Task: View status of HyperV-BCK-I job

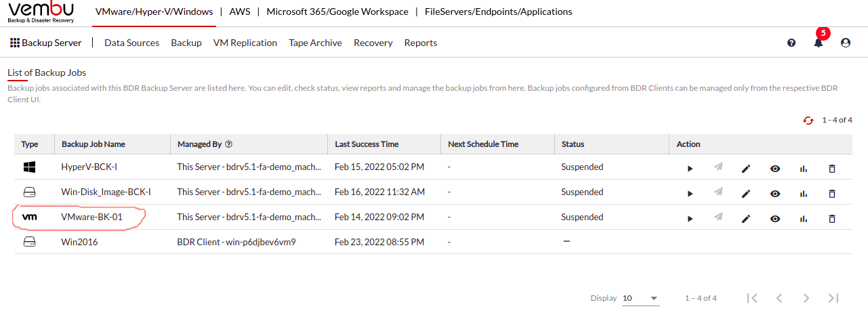Action: [775, 169]
